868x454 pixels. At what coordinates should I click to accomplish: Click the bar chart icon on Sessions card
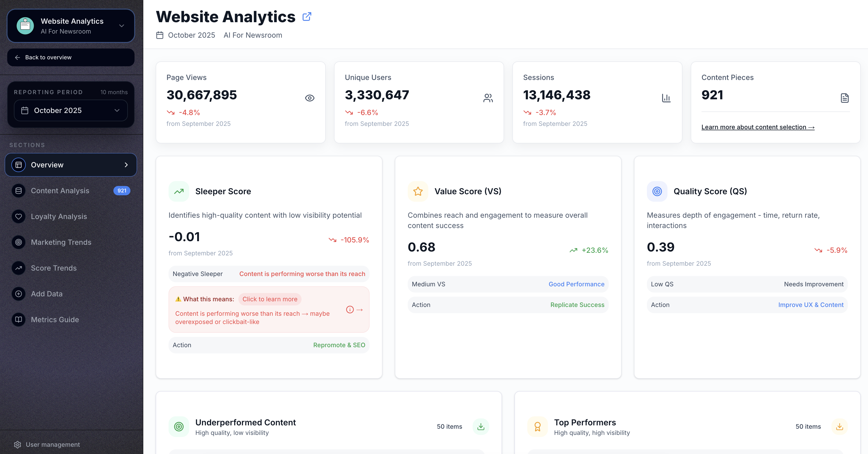pyautogui.click(x=666, y=98)
